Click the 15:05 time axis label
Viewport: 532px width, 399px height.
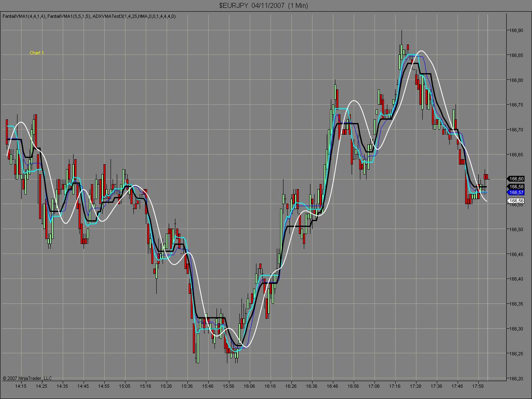point(125,386)
